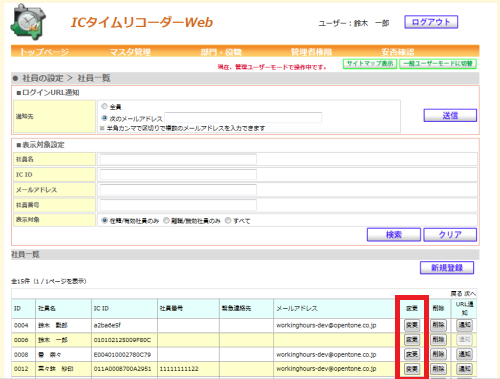This screenshot has height=379, width=500.
Task: Click the 検索 button
Action: pyautogui.click(x=394, y=235)
